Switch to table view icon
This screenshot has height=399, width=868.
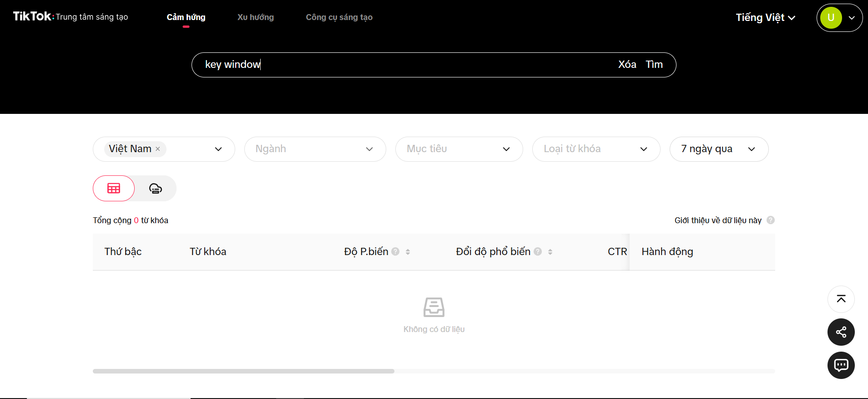tap(114, 189)
